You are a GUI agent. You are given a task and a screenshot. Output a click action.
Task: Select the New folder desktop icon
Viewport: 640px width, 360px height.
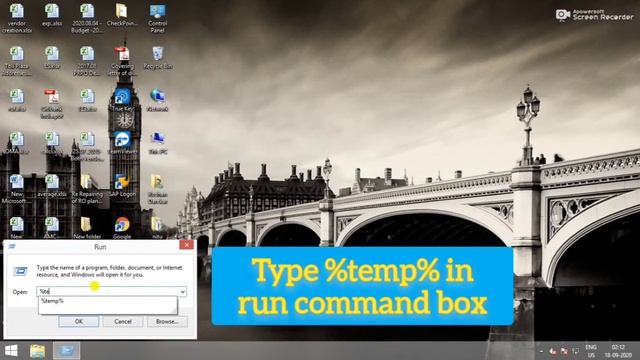[x=87, y=228]
